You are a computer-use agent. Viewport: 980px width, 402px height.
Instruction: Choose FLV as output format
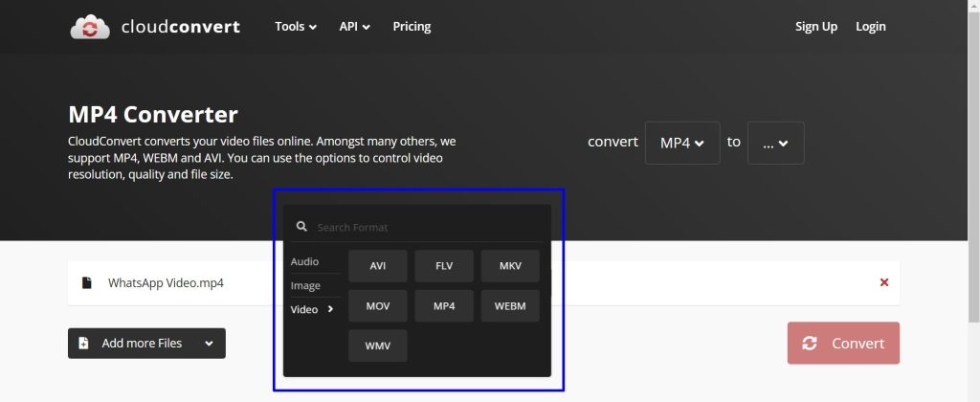[x=444, y=266]
